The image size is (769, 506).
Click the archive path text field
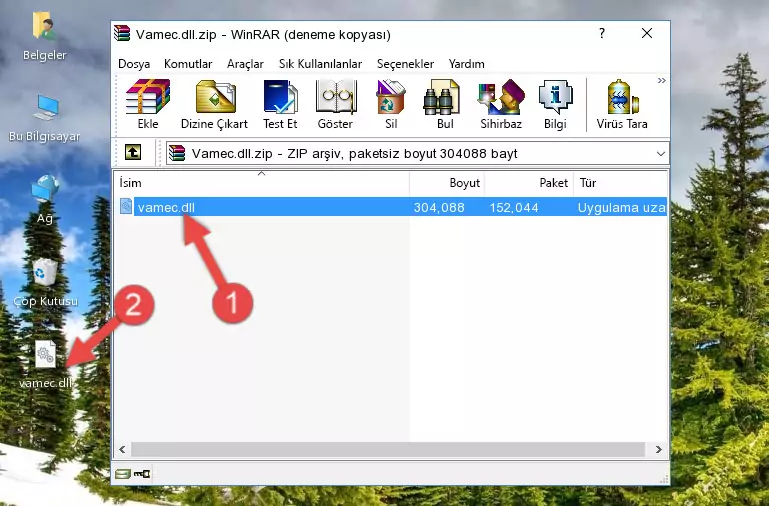(x=417, y=153)
